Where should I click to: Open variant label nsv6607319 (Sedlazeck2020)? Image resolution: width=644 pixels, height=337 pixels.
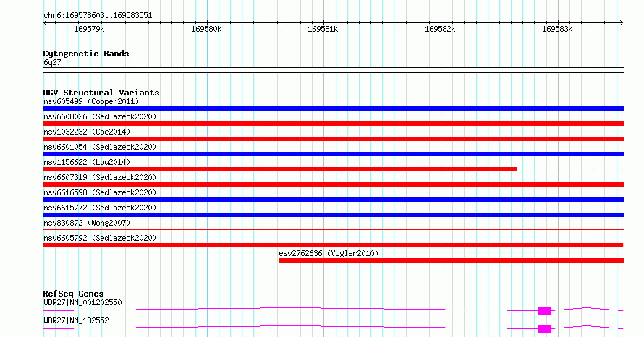pyautogui.click(x=100, y=177)
